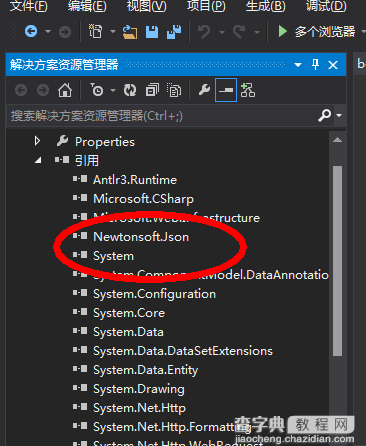Screen dimensions: 366x446
Task: Click the greyed navigate forward arrow
Action: (x=65, y=32)
